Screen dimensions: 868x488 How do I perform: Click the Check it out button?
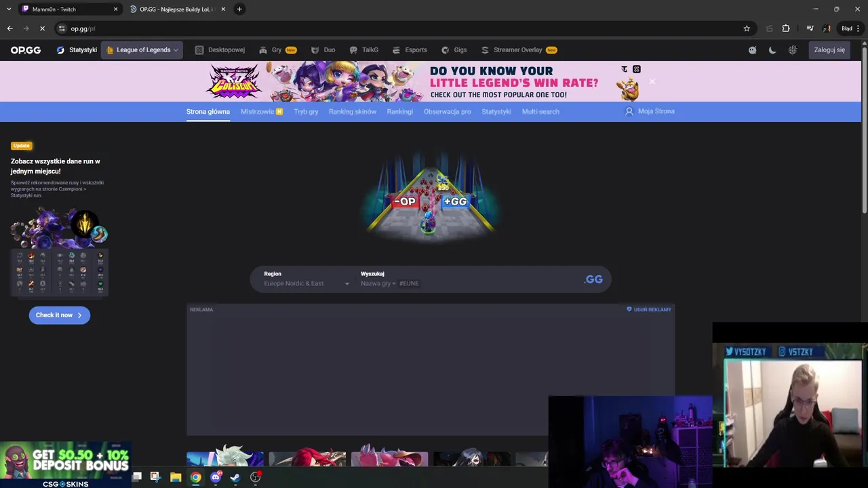(x=59, y=315)
